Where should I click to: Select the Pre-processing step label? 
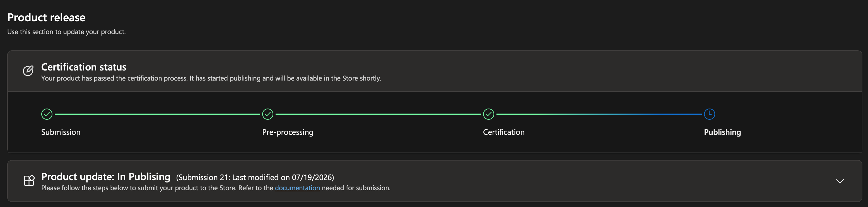pyautogui.click(x=287, y=132)
